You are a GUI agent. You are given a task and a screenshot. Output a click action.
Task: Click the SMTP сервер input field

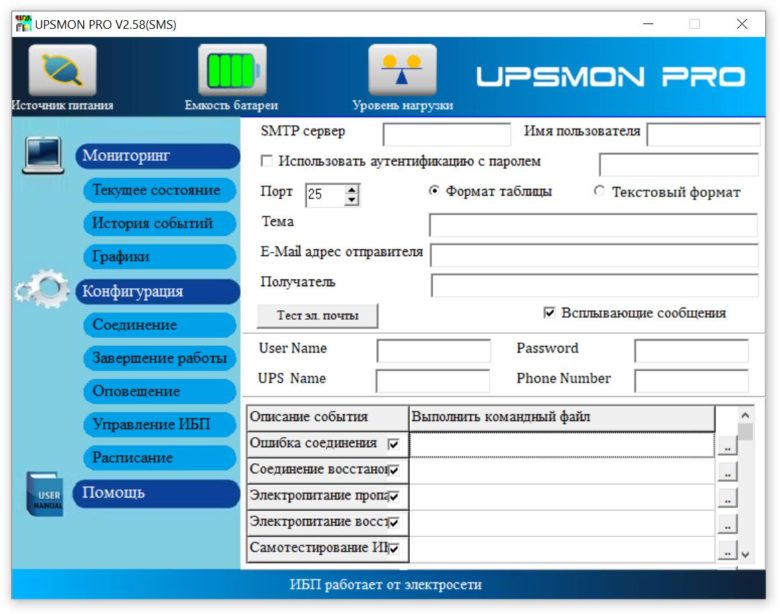(447, 134)
